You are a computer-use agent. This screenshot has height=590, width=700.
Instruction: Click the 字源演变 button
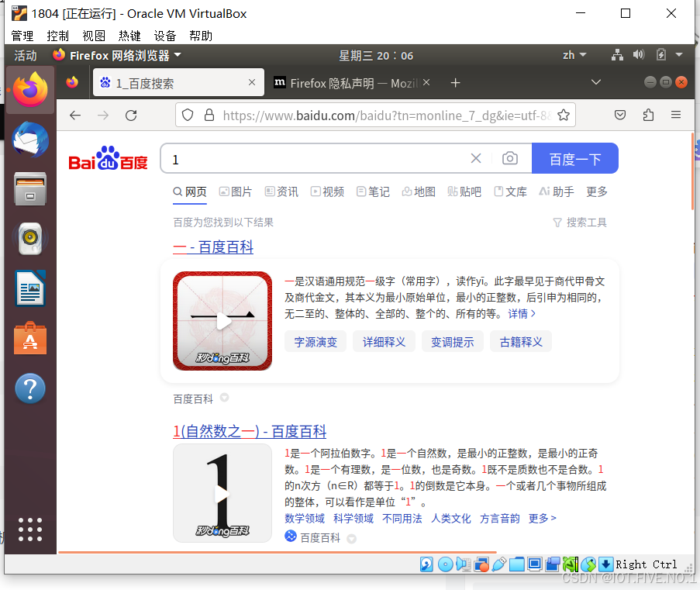point(316,342)
